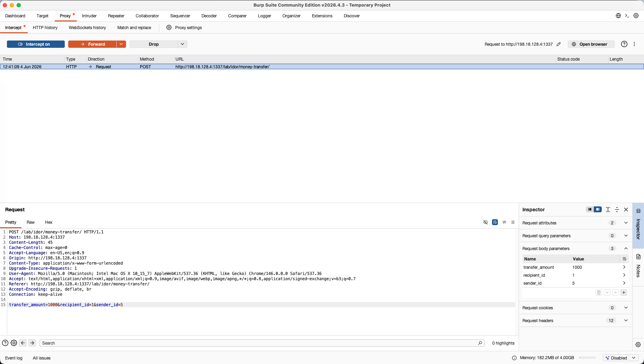Screen dimensions: 644x364
Task: Forward the intercepted request
Action: [x=92, y=44]
